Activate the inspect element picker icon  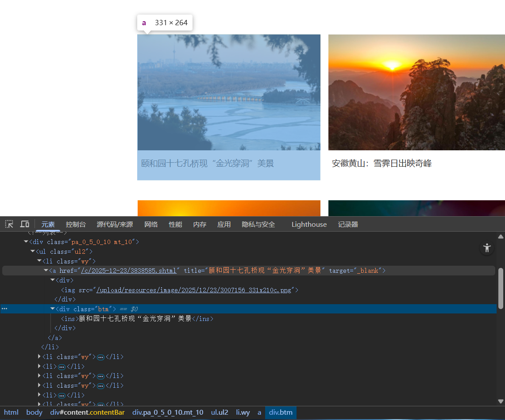click(x=9, y=224)
